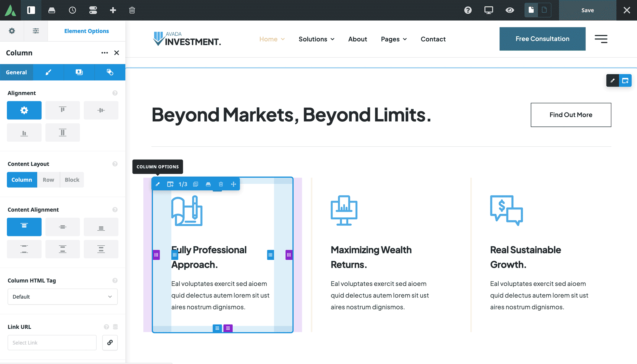Screen dimensions: 637x364
Task: Select space-evenly Content Alignment option
Action: point(101,249)
